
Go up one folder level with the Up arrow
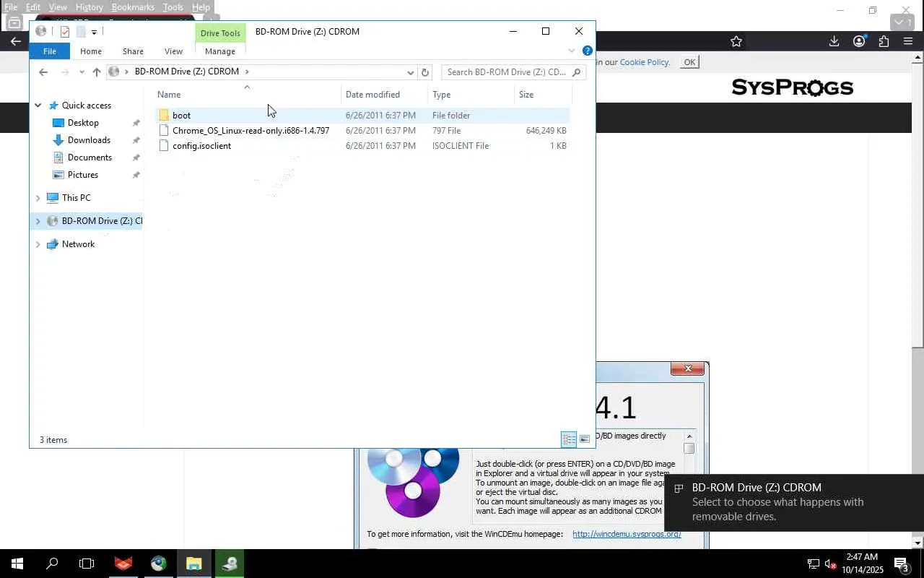[x=97, y=72]
